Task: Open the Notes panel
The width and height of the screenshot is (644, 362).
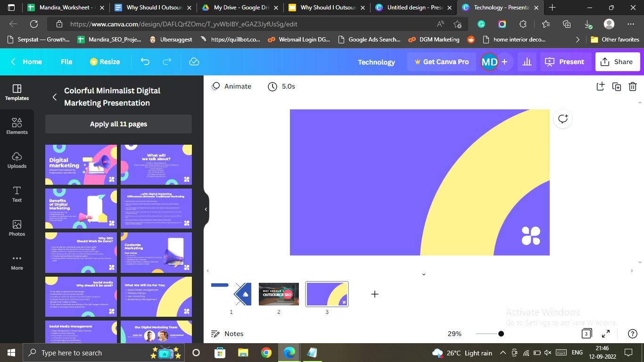Action: (227, 334)
